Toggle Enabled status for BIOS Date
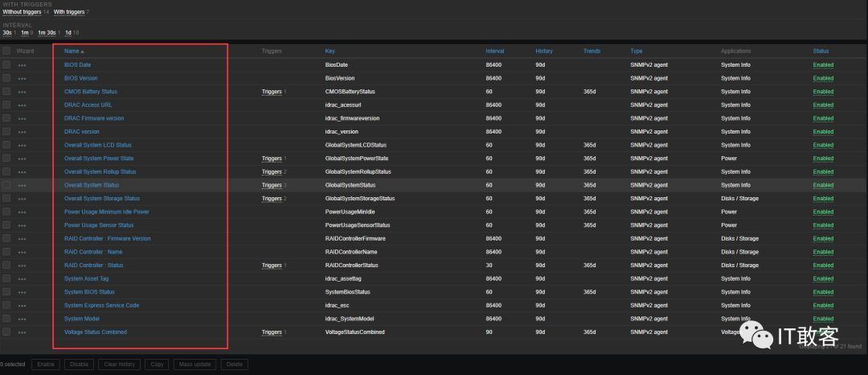Screen dimensions: 868x375 click(x=823, y=65)
